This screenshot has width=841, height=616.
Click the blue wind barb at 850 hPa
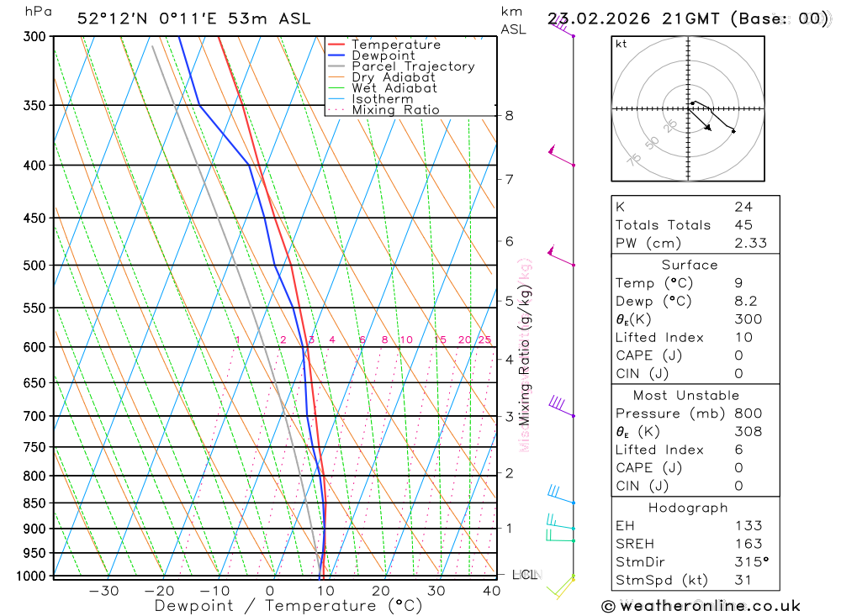(x=561, y=494)
